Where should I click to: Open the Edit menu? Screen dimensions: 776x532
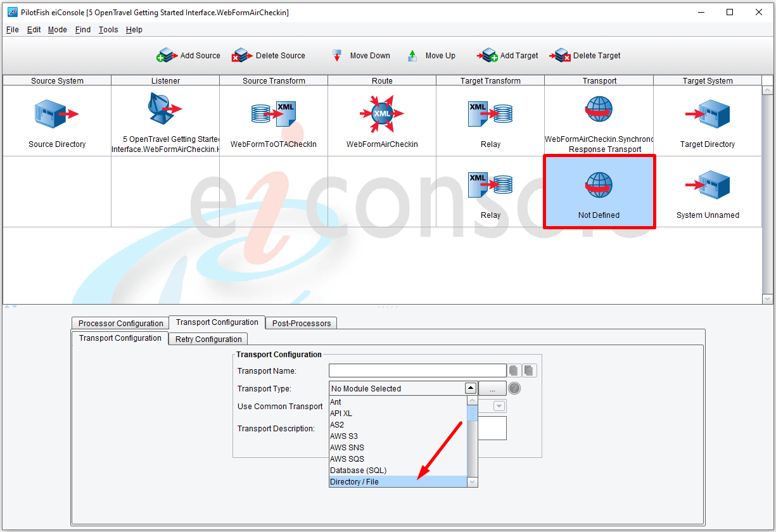[x=34, y=30]
